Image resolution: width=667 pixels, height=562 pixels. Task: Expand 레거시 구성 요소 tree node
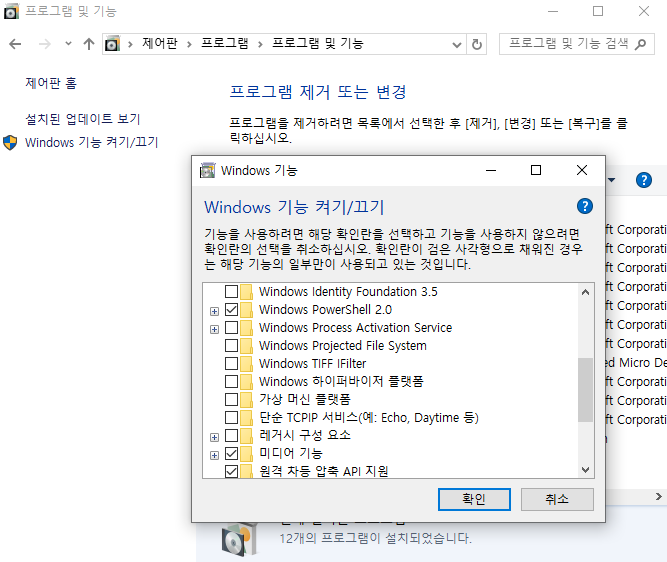(x=214, y=437)
